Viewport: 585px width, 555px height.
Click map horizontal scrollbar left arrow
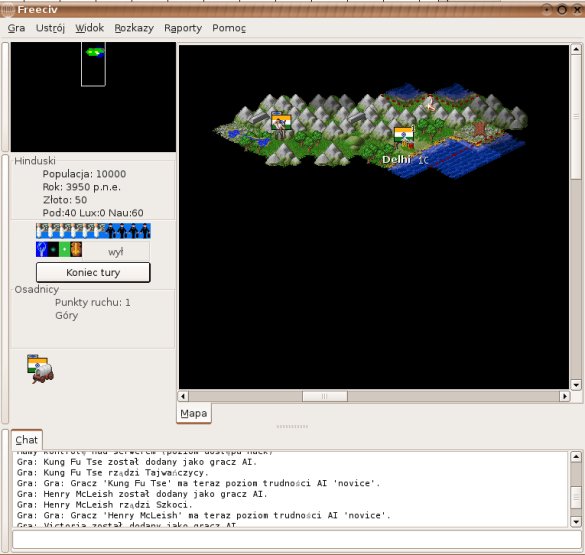point(183,396)
